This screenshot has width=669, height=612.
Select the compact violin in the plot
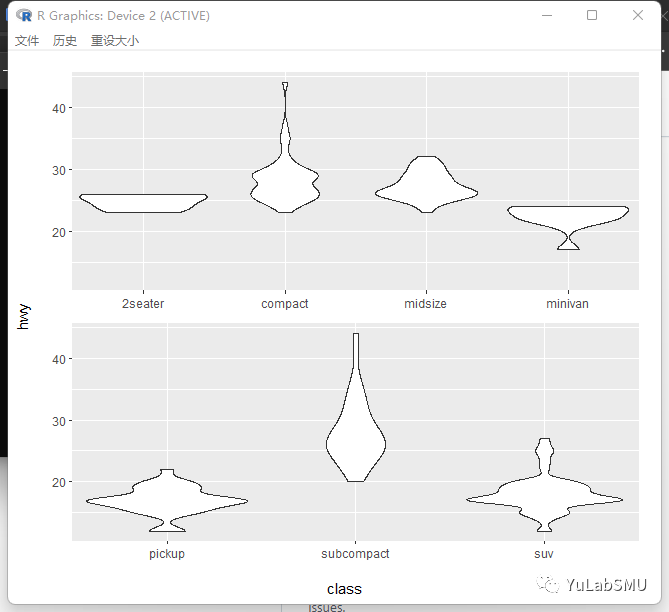pyautogui.click(x=285, y=185)
